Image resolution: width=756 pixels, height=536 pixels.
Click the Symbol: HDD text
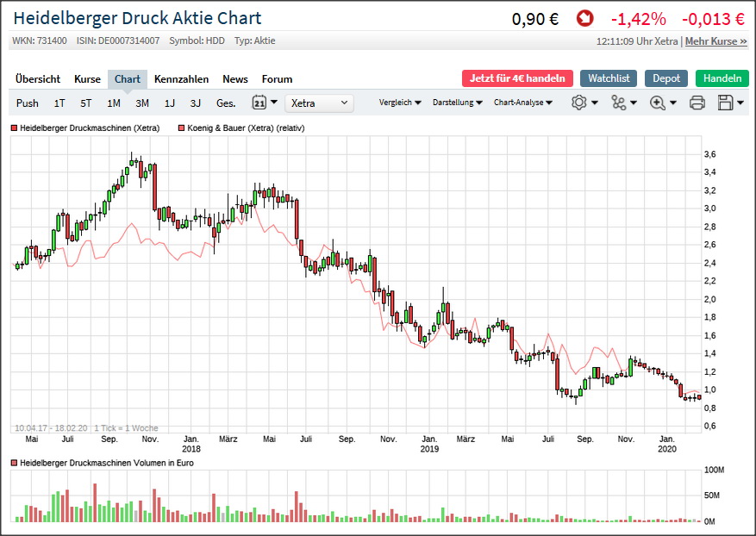[197, 41]
